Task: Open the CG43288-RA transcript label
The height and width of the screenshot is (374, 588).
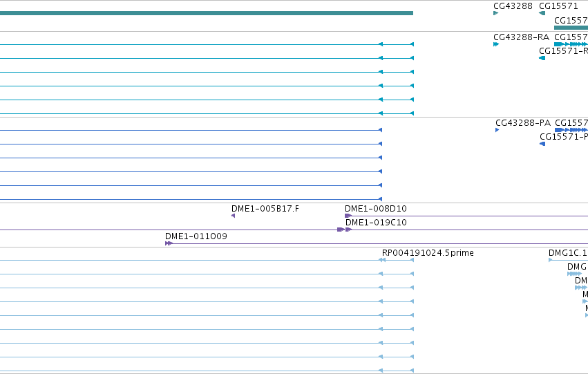Action: click(x=521, y=37)
